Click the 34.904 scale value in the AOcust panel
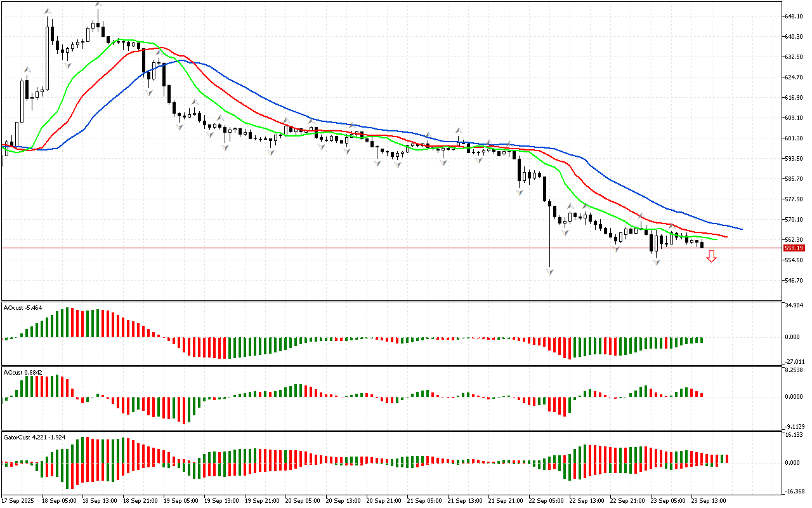Image resolution: width=812 pixels, height=508 pixels. pos(794,306)
